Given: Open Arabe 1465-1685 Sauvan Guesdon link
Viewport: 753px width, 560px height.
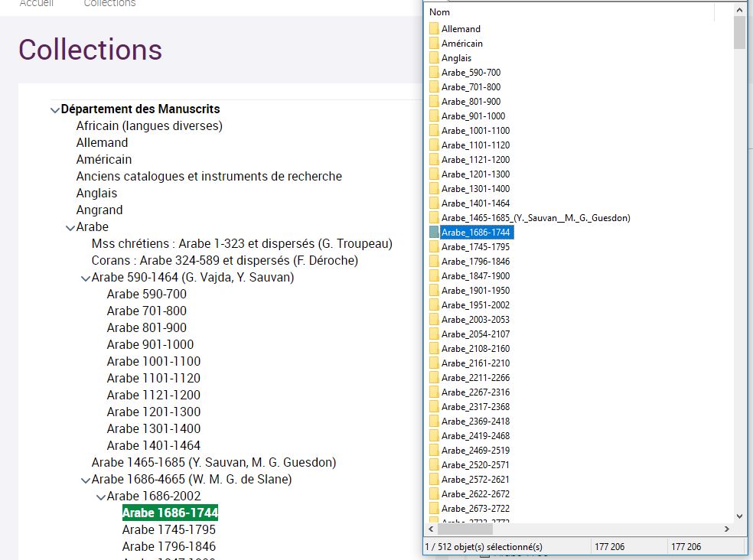Looking at the screenshot, I should pyautogui.click(x=214, y=462).
